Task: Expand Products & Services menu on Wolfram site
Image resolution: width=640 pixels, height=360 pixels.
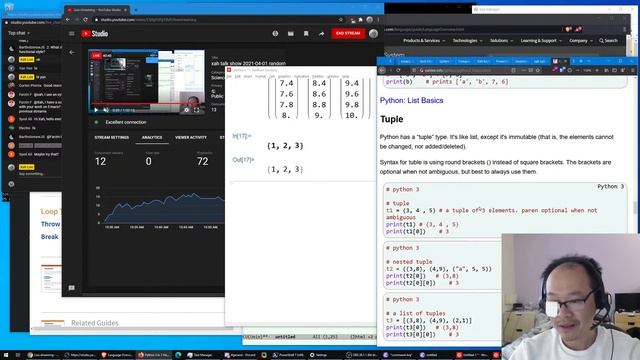Action: 424,40
